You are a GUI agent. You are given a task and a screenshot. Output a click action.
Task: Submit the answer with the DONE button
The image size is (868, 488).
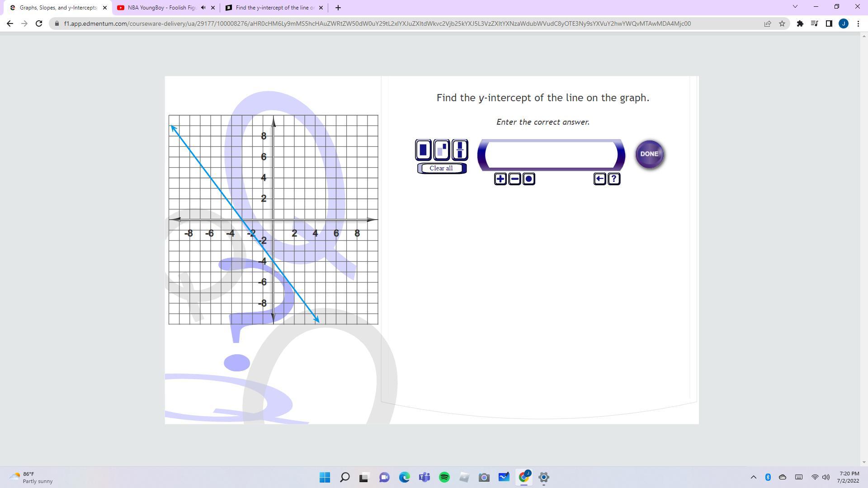pos(649,154)
